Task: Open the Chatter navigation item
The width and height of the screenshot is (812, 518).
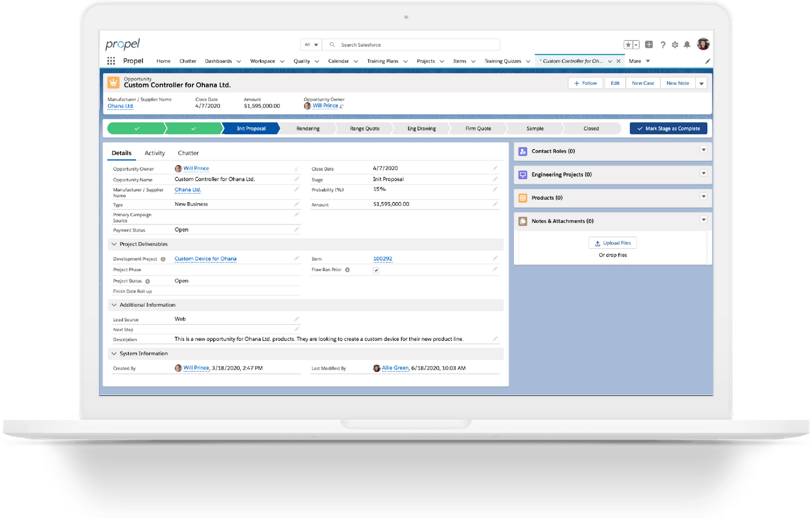Action: (x=187, y=61)
